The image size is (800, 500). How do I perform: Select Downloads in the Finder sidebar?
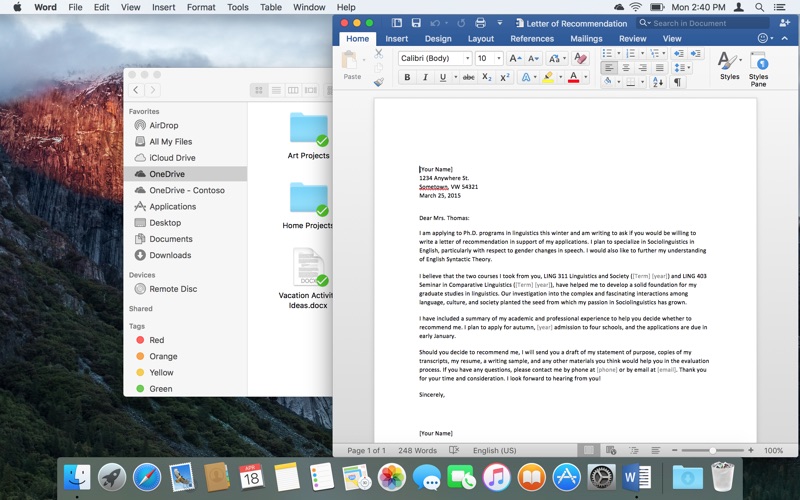click(186, 255)
